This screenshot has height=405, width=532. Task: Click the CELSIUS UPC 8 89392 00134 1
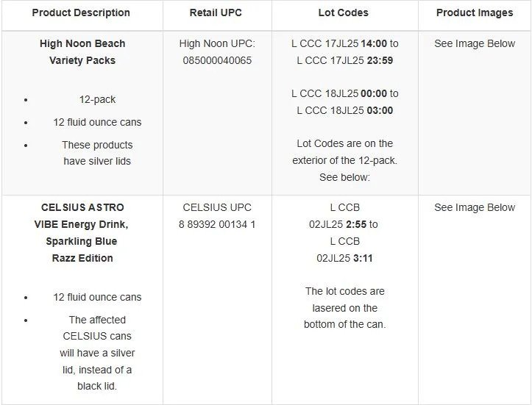click(217, 224)
